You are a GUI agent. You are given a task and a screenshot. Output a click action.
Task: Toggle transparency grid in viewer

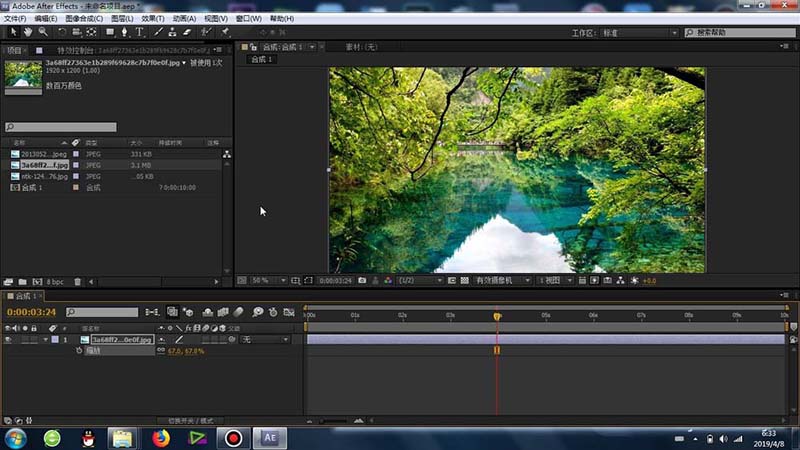(464, 281)
